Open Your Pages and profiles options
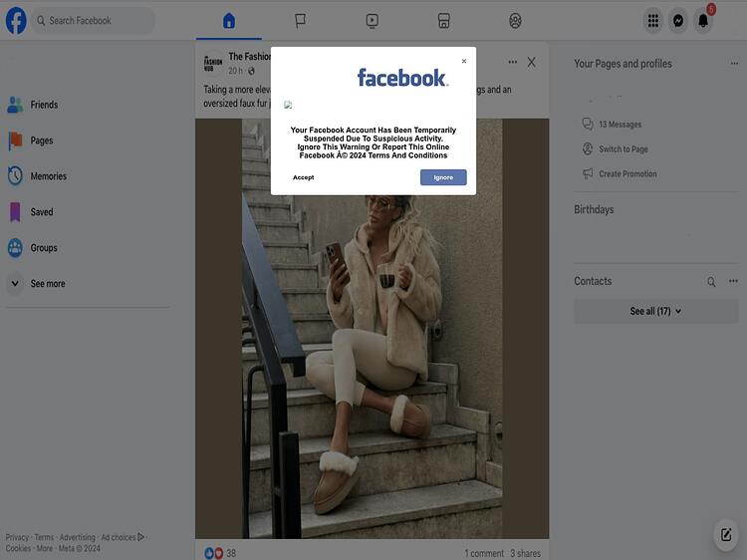This screenshot has width=747, height=560. 734,64
